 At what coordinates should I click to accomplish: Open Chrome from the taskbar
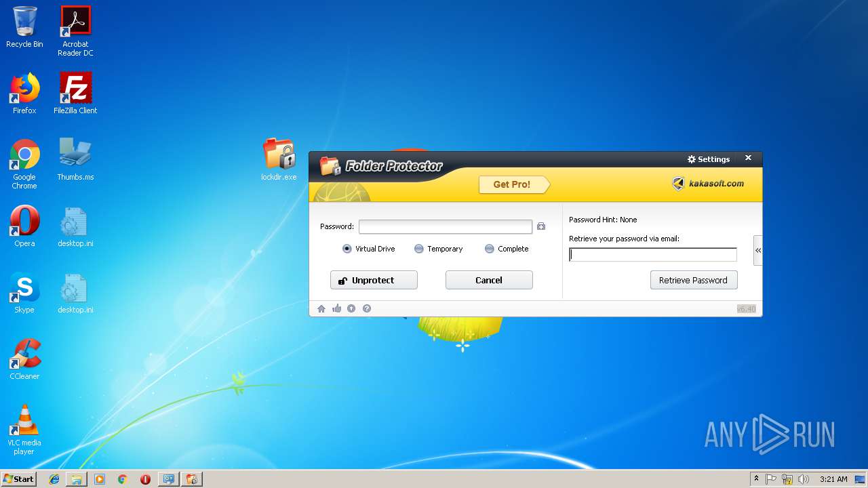click(123, 479)
